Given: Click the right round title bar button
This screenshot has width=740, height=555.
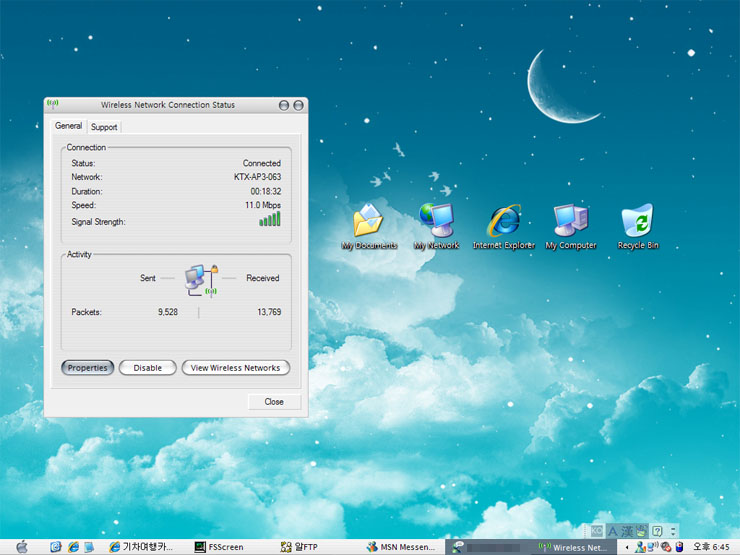Looking at the screenshot, I should click(298, 105).
